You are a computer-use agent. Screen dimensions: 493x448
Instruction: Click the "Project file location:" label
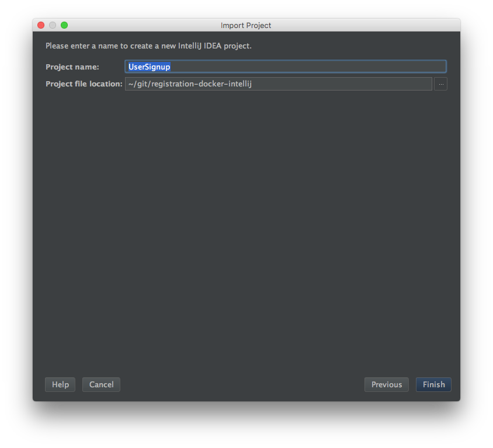[x=84, y=84]
